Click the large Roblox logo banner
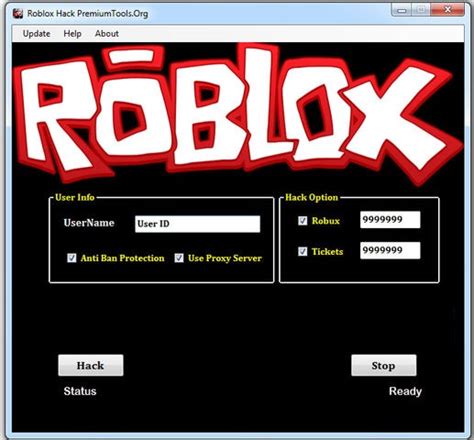This screenshot has height=440, width=474. 238,114
